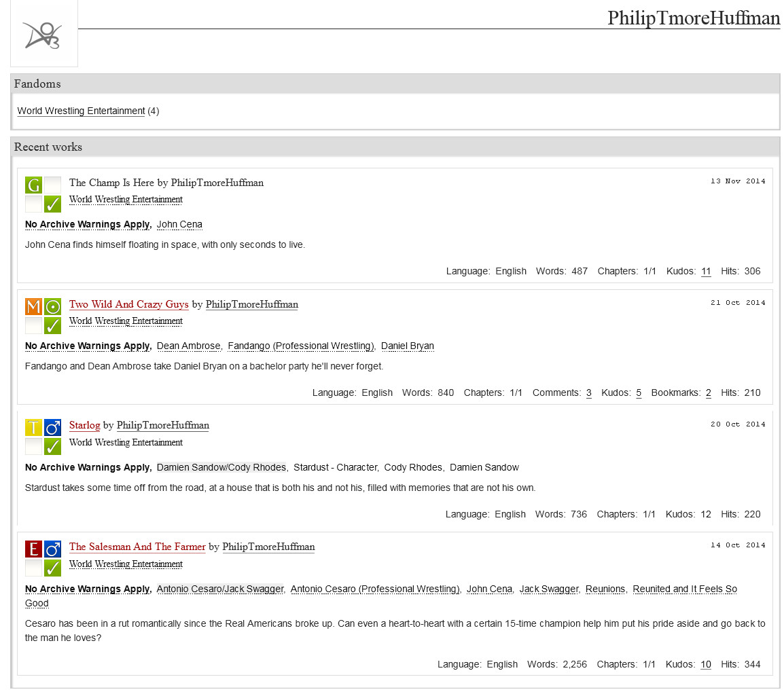The height and width of the screenshot is (694, 784).
Task: View the 11 kudos on The Champ Is Here
Action: [x=706, y=272]
